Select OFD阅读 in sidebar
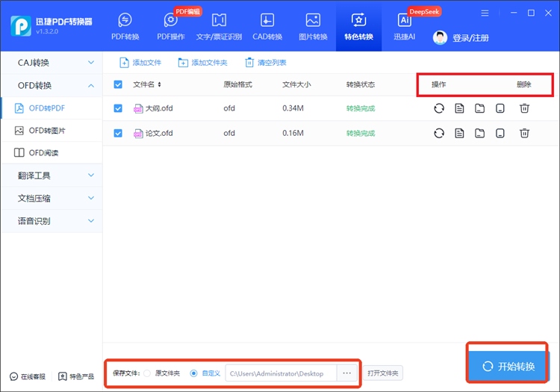The image size is (560, 392). point(52,153)
